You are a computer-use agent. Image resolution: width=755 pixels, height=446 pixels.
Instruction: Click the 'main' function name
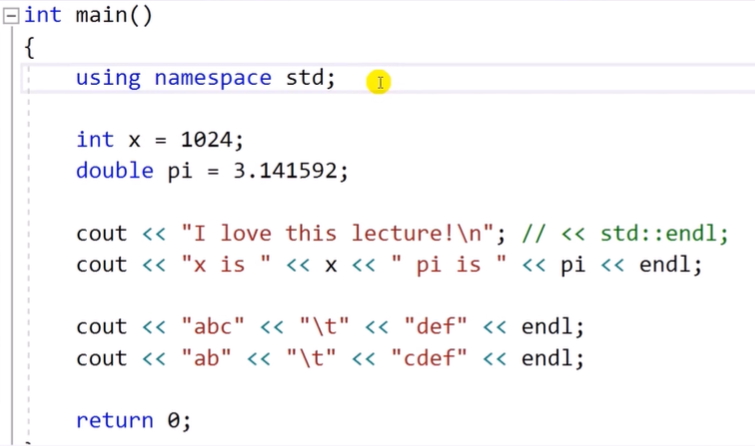tap(102, 15)
